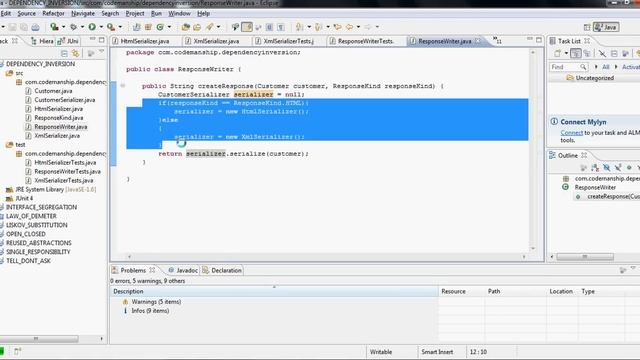The image size is (640, 360).
Task: Switch to the Javadoc tab
Action: (x=183, y=270)
